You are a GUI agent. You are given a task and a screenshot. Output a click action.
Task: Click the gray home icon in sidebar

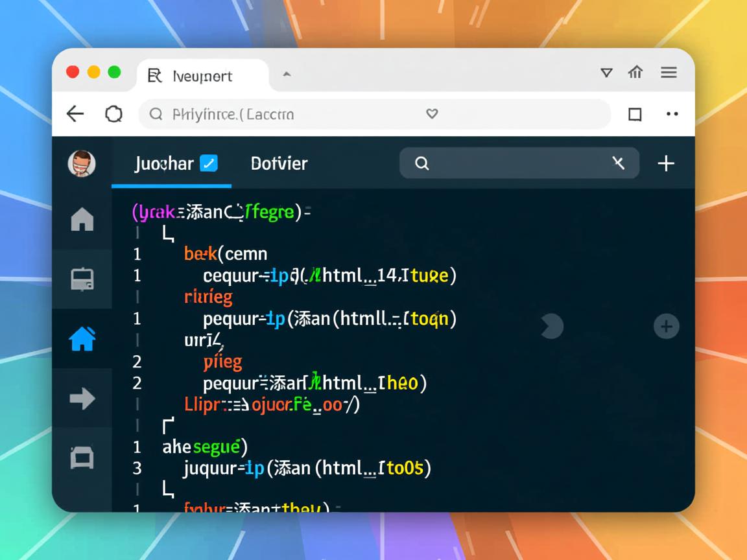82,220
